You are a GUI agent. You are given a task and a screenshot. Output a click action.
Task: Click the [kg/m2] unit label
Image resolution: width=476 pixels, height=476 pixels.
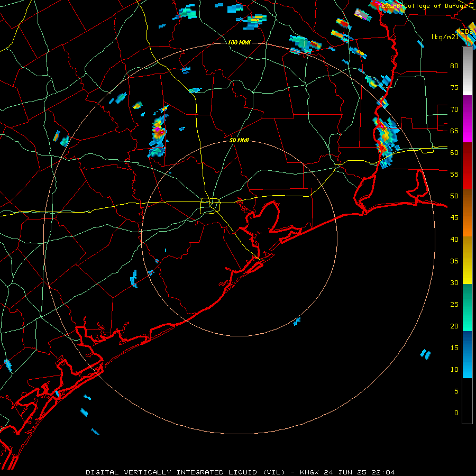click(x=445, y=37)
